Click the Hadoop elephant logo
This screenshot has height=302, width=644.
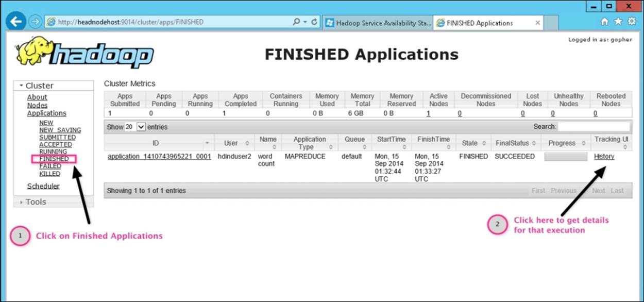click(x=85, y=53)
